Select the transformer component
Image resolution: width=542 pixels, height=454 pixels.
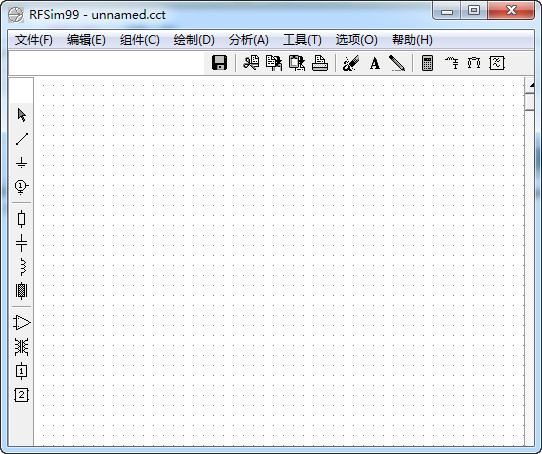pyautogui.click(x=22, y=347)
